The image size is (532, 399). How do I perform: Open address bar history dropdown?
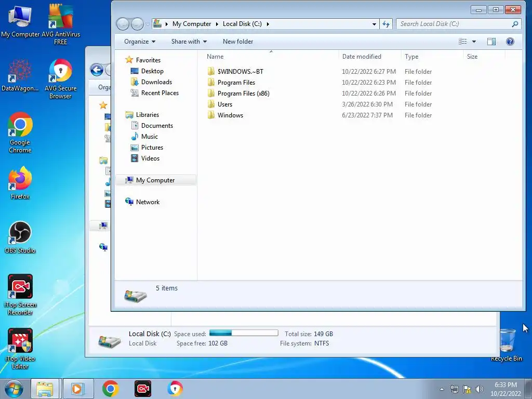coord(374,24)
